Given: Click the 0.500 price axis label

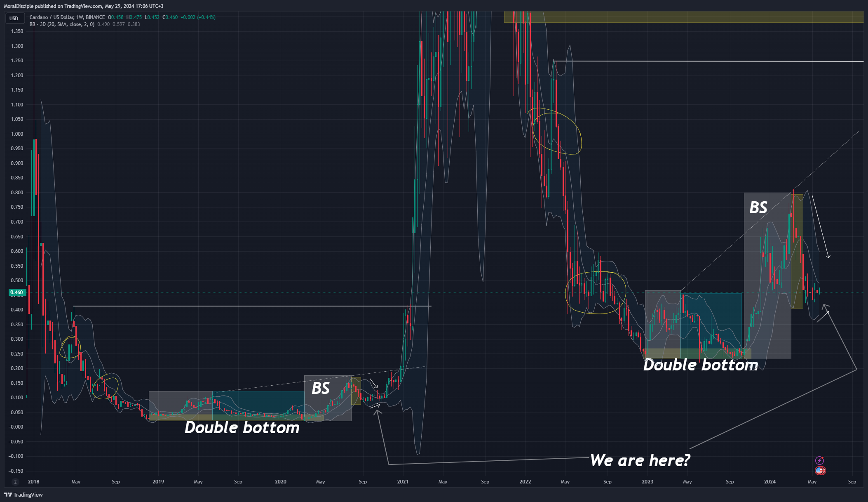Looking at the screenshot, I should 17,280.
